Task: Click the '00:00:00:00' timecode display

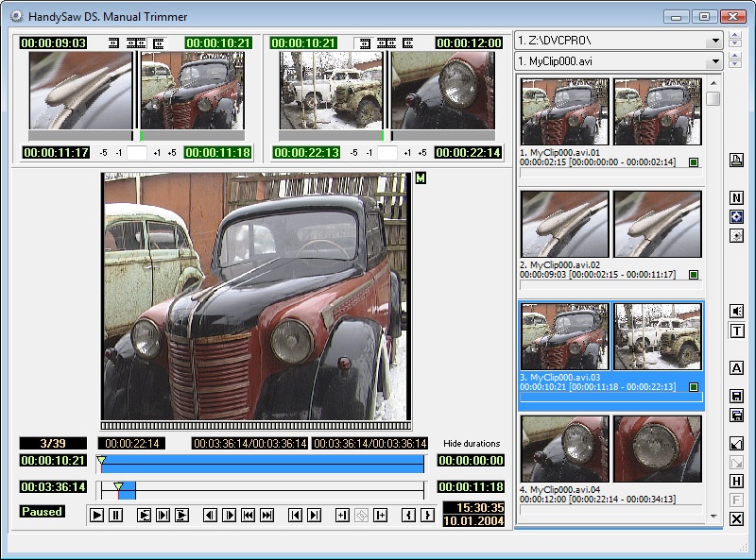Action: point(471,461)
